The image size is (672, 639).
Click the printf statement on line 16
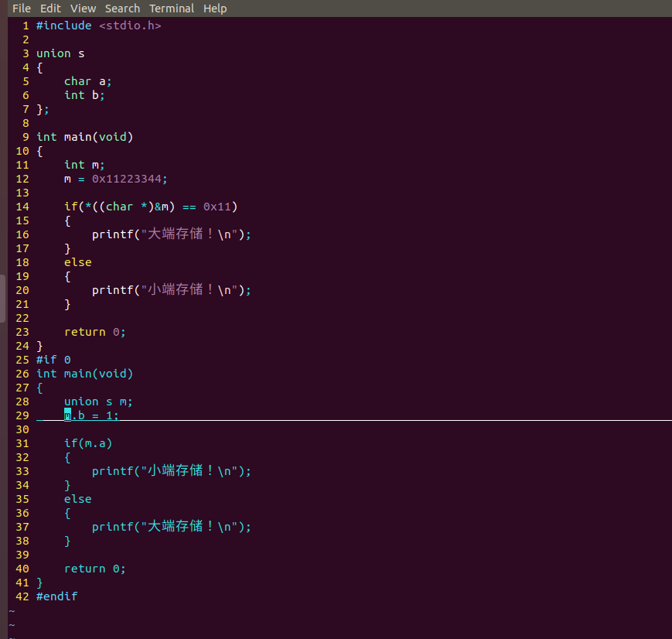tap(172, 234)
